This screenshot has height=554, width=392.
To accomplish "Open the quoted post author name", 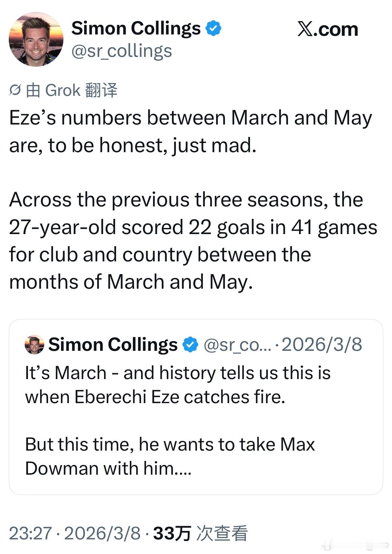I will click(113, 344).
